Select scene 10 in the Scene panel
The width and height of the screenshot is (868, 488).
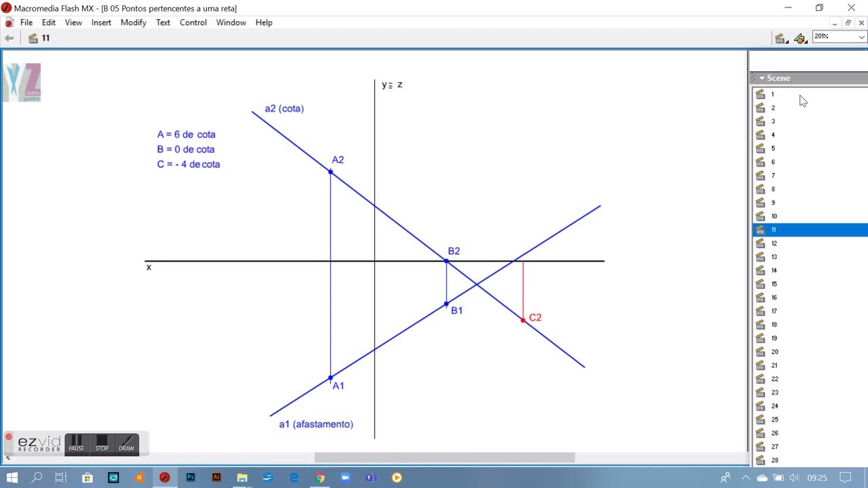(810, 216)
